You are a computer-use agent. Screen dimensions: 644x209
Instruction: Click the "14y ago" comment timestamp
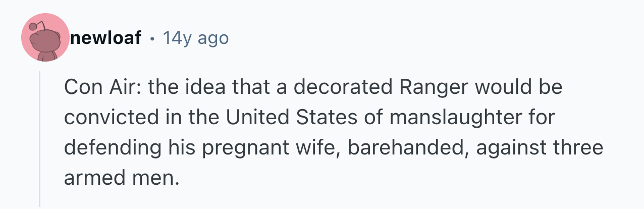(195, 38)
